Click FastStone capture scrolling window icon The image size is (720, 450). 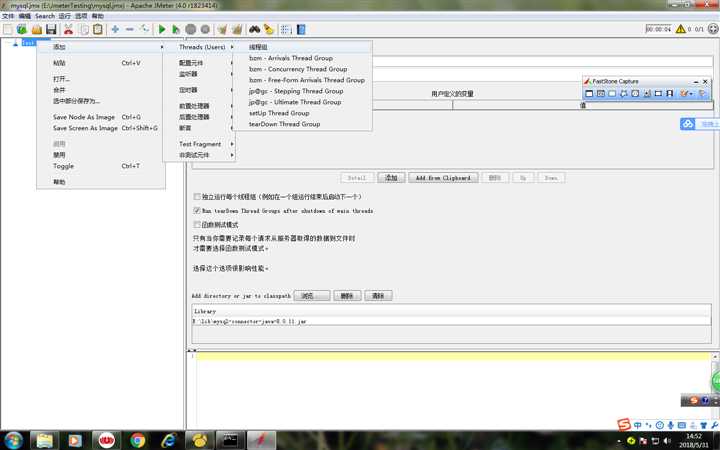647,93
